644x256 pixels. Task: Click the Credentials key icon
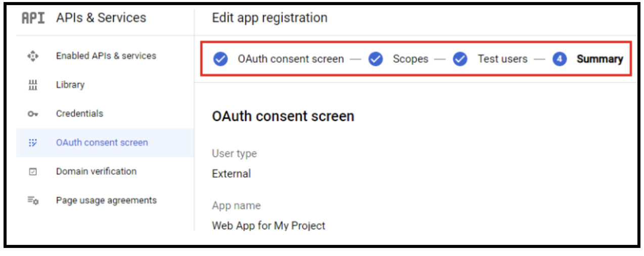(x=33, y=114)
